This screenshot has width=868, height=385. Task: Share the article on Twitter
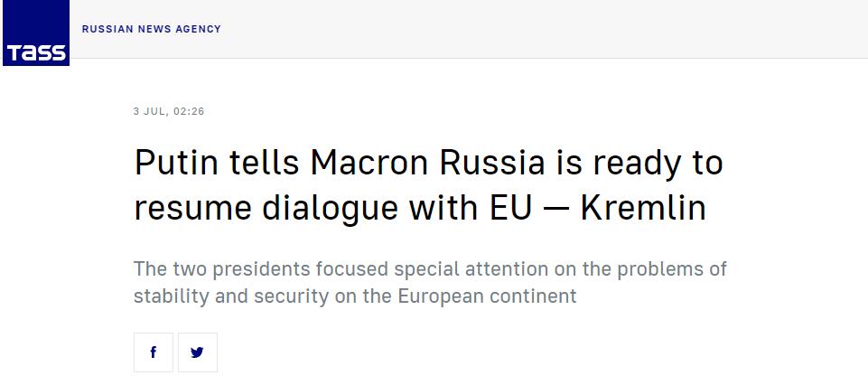tap(198, 352)
